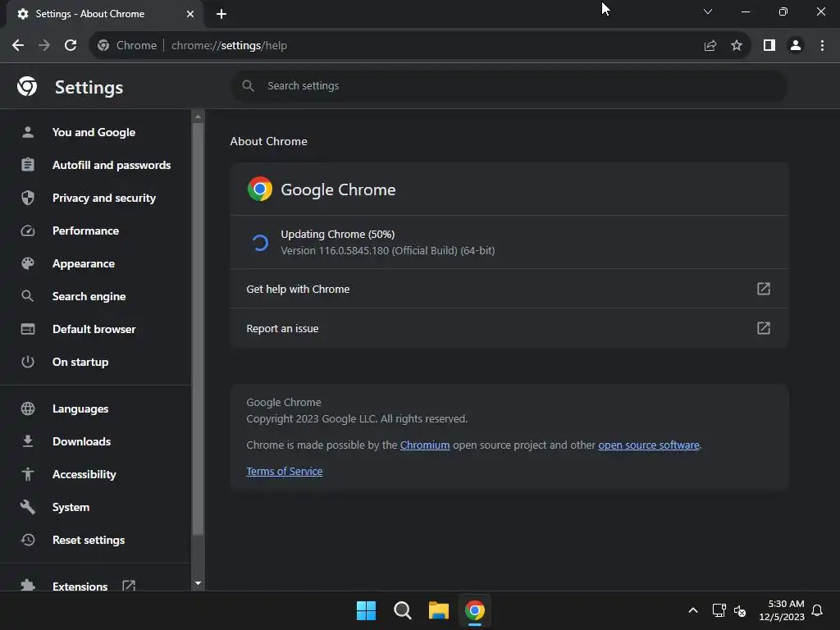Click the sidebar scrollbar thumb

click(x=198, y=329)
